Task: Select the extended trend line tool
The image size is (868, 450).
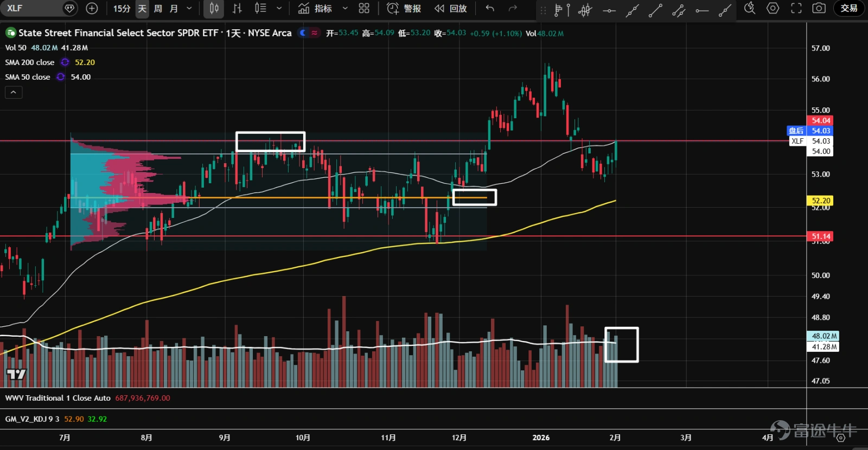Action: pos(632,10)
